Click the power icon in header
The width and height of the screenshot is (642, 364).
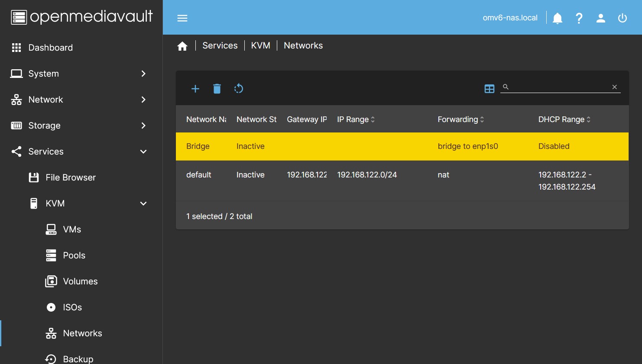coord(623,18)
